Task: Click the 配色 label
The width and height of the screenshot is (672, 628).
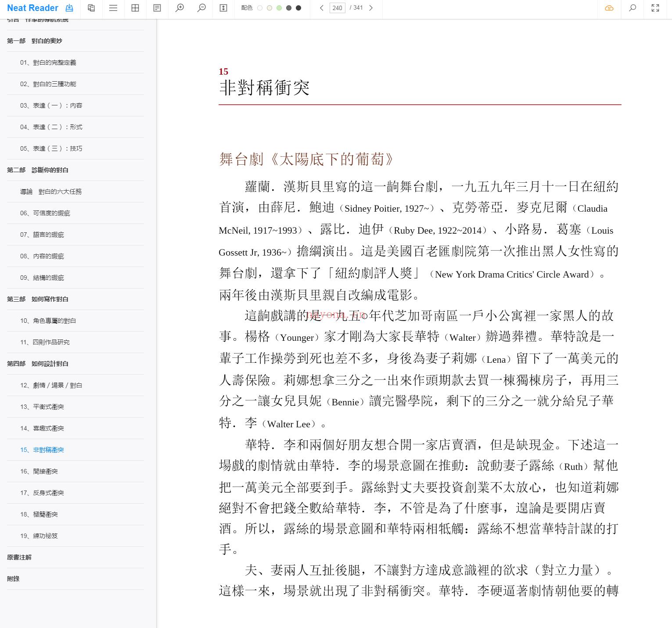Action: tap(247, 8)
